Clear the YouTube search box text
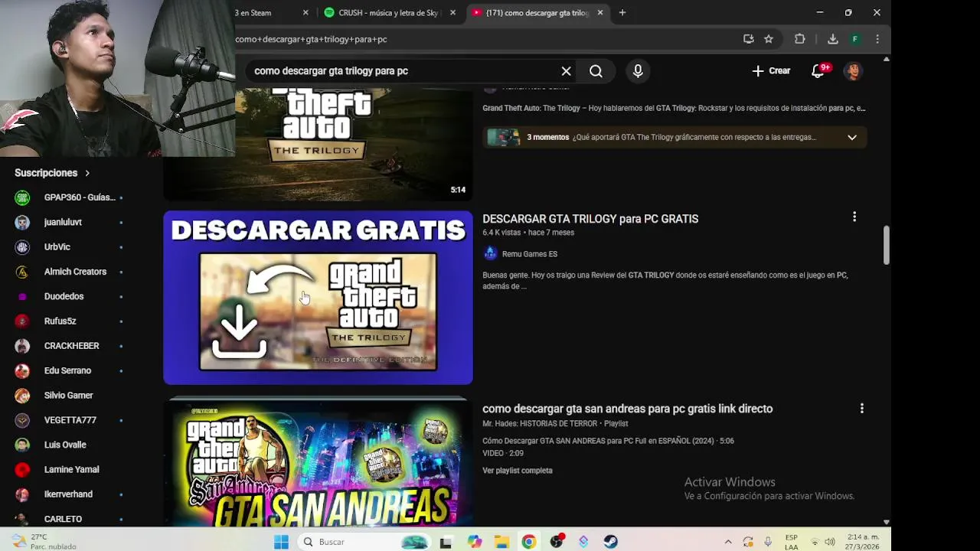This screenshot has width=980, height=551. [x=566, y=71]
